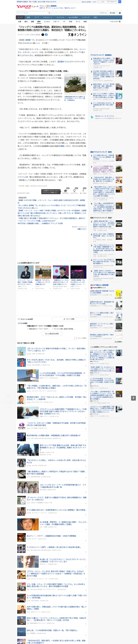Select the エキスパート tab
Viewport: 138px width, 644px height.
coord(48,17)
